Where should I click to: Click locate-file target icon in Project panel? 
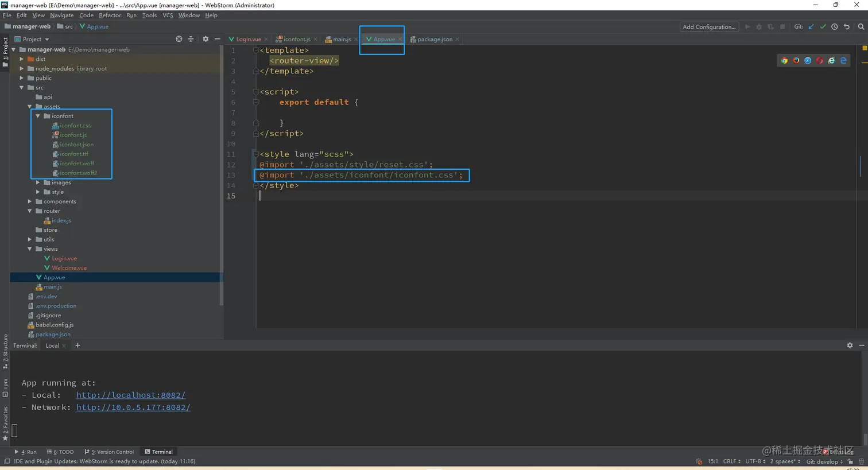[179, 39]
